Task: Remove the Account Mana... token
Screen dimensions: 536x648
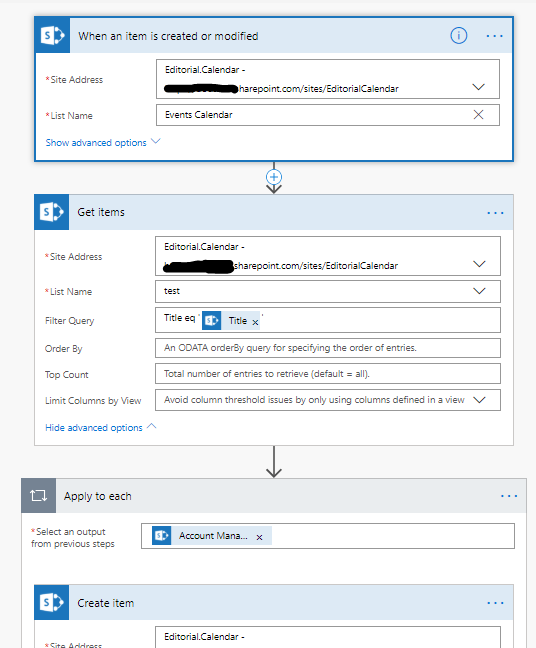Action: click(259, 537)
